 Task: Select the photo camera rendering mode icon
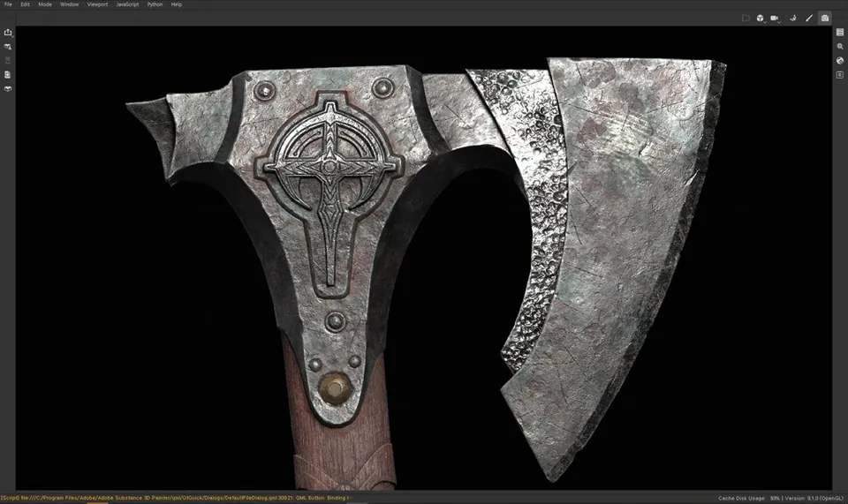click(x=824, y=18)
